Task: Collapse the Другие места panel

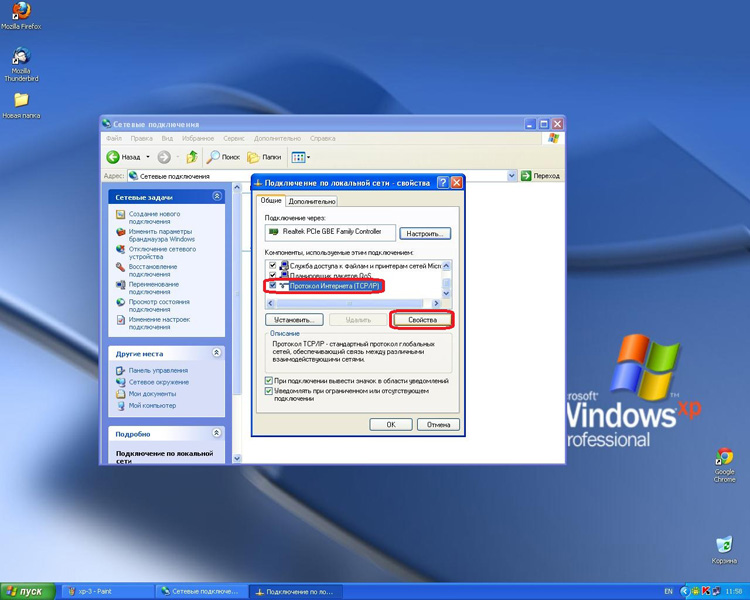Action: 217,353
